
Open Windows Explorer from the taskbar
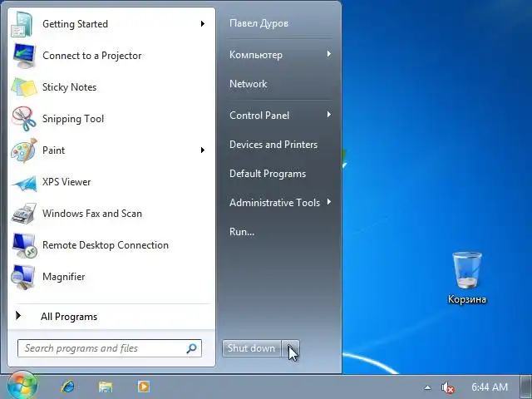tap(106, 387)
